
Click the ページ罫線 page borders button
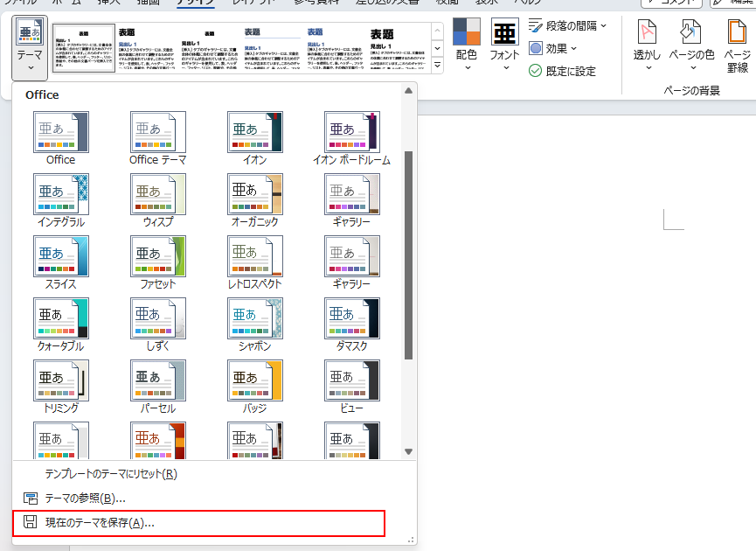737,46
